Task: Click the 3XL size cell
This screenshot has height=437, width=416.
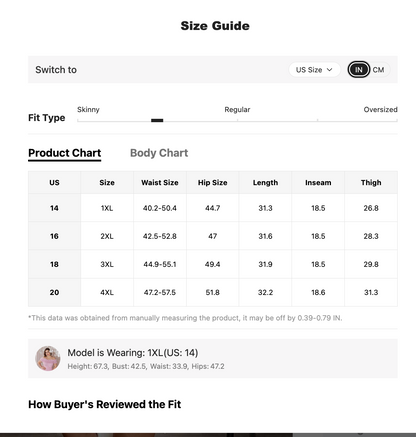Action: click(x=107, y=264)
